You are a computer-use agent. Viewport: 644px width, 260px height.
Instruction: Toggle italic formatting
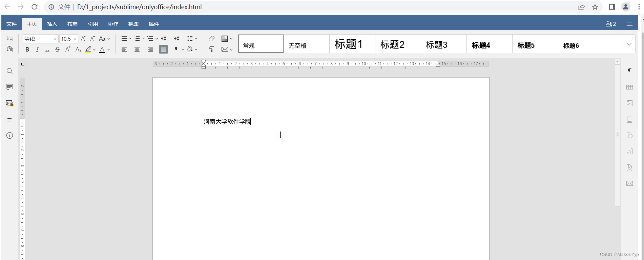coord(37,49)
